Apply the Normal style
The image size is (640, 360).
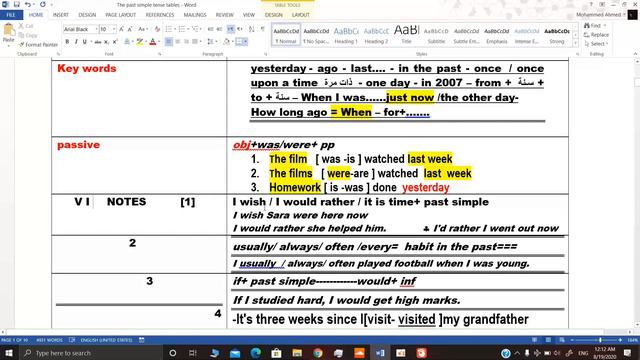(286, 36)
